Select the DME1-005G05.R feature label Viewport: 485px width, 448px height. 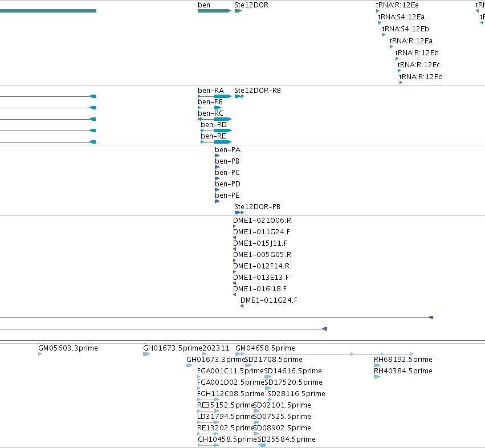point(262,255)
